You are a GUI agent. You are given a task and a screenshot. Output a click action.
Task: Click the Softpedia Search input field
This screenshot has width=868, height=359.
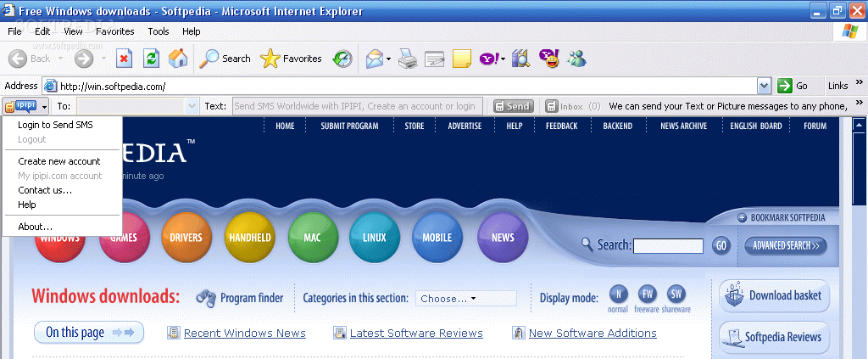(668, 245)
